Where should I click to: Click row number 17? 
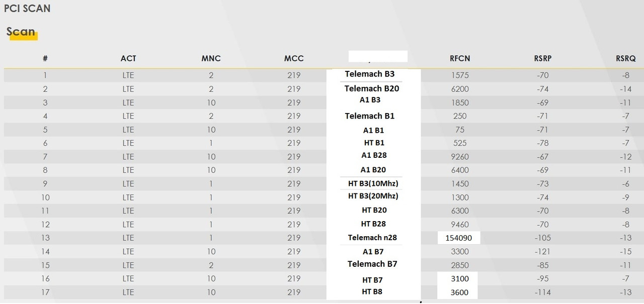coord(45,292)
